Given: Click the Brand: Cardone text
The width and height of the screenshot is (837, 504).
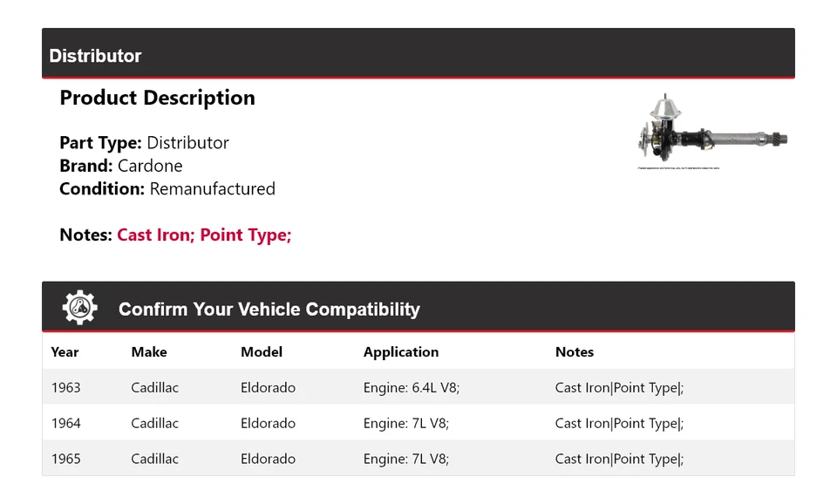Looking at the screenshot, I should [121, 166].
